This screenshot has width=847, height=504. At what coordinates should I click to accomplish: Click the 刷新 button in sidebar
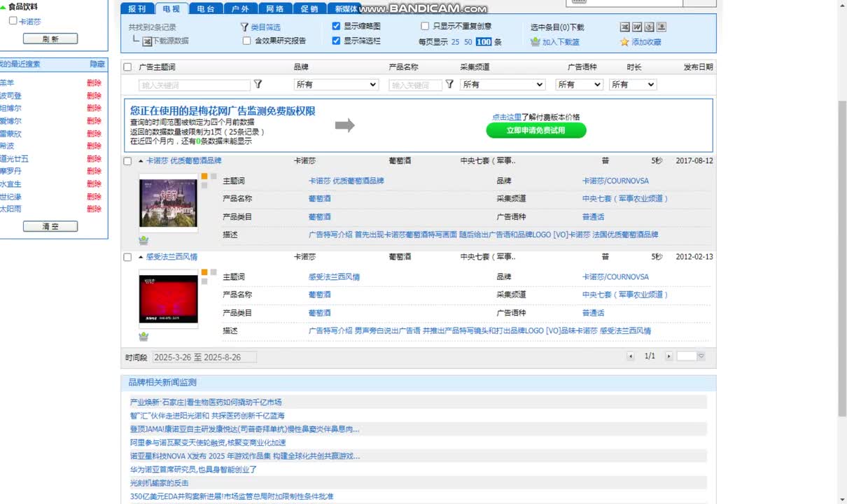point(50,39)
